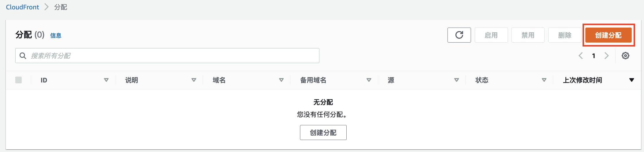Go to the previous page arrow

coord(580,56)
